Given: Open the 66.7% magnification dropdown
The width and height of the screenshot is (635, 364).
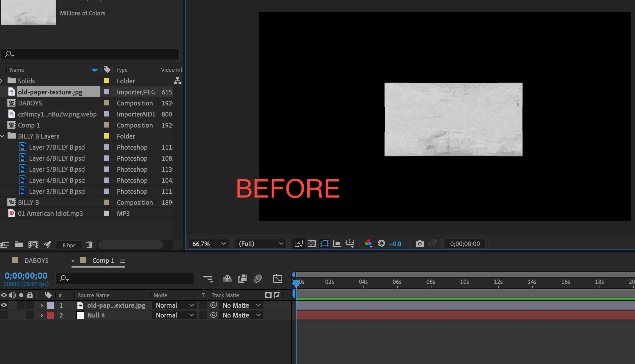Looking at the screenshot, I should 209,243.
